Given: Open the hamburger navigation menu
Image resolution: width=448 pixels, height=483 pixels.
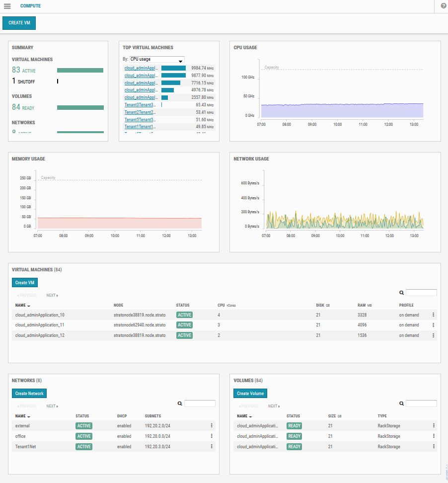Looking at the screenshot, I should (x=7, y=6).
